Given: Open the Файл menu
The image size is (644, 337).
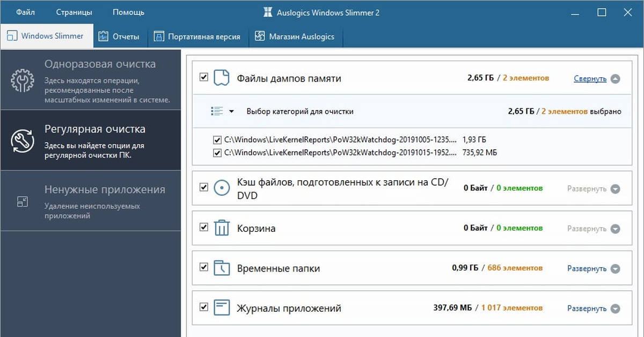Looking at the screenshot, I should point(25,12).
